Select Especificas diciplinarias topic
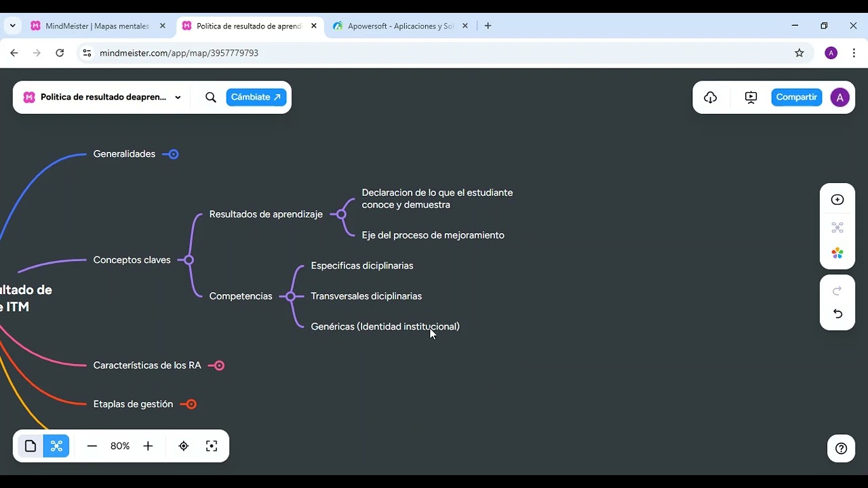The width and height of the screenshot is (868, 488). pyautogui.click(x=362, y=266)
